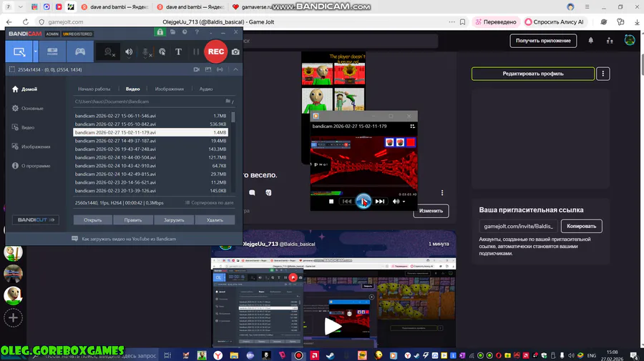
Task: Select Bandicam screen recording mode icon
Action: (19, 51)
